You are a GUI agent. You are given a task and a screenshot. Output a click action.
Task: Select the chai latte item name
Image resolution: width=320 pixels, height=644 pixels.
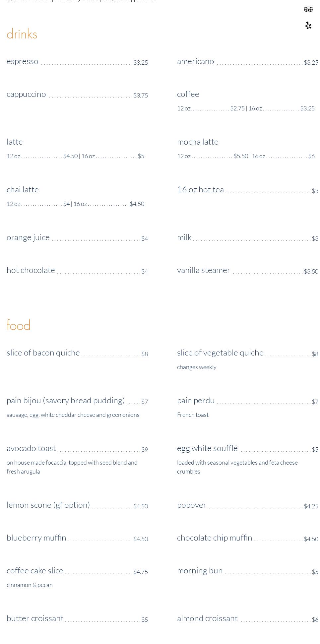(23, 190)
